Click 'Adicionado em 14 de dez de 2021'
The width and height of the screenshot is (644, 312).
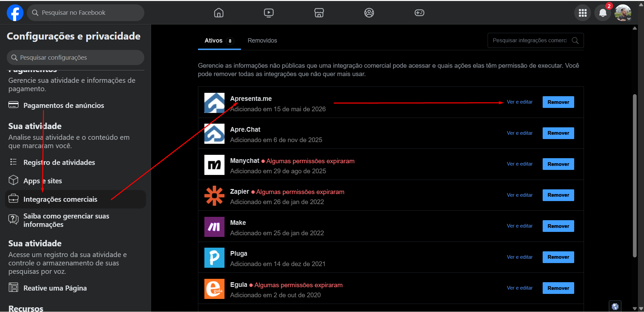pos(278,264)
